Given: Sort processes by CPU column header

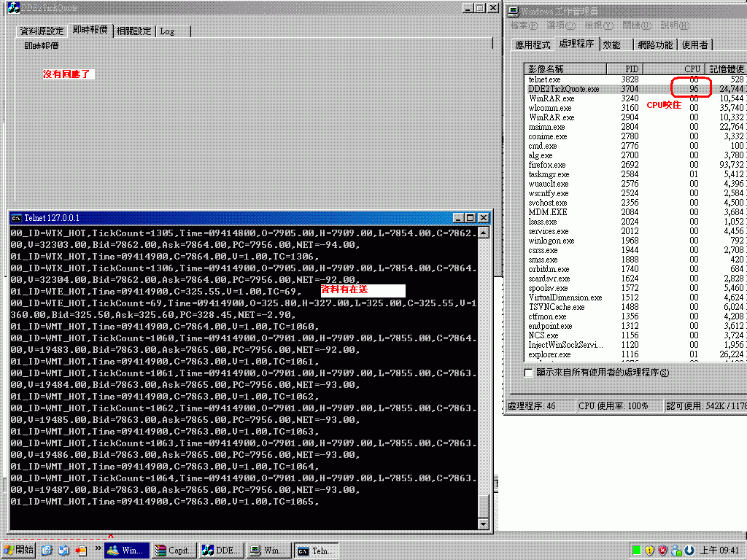Looking at the screenshot, I should [x=673, y=69].
